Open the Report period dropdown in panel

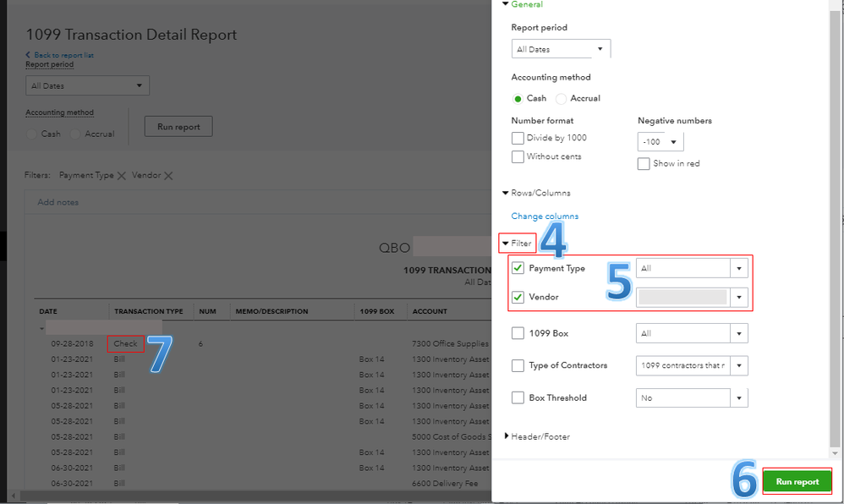click(561, 49)
